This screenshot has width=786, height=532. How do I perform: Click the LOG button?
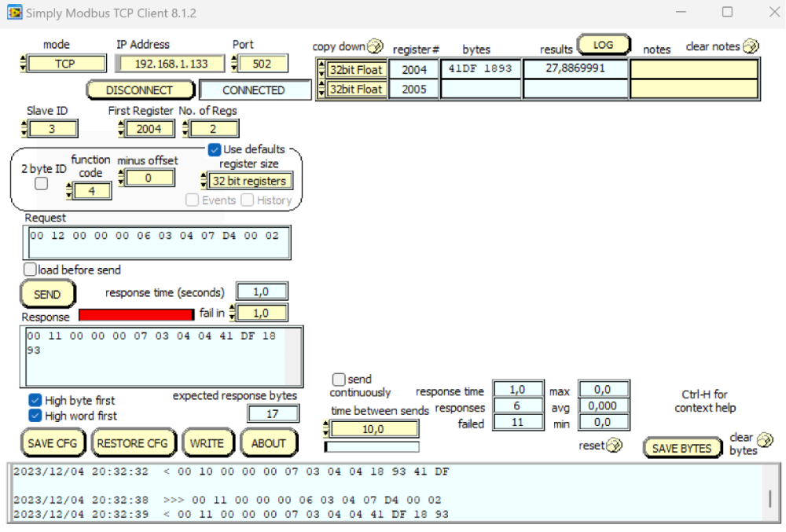[603, 46]
